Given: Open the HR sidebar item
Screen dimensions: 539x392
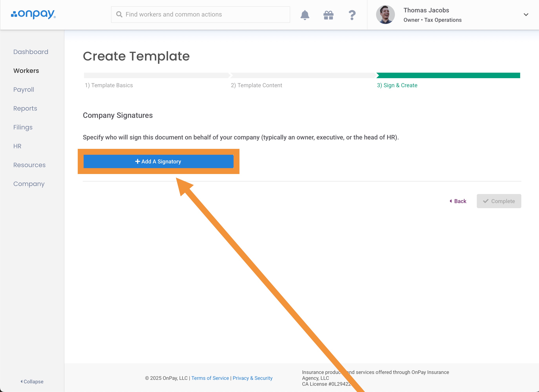Looking at the screenshot, I should [17, 146].
